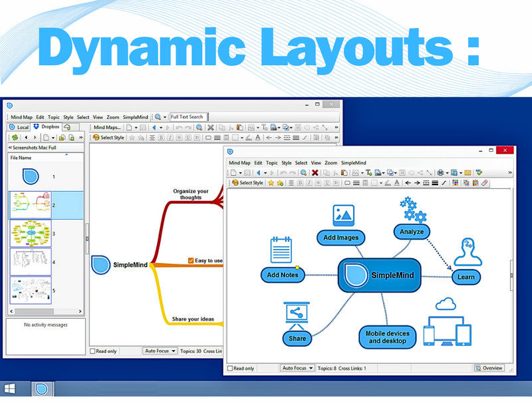Toggle the Read only checkbox in back window
Screen dimensions: 532x402
coord(92,351)
